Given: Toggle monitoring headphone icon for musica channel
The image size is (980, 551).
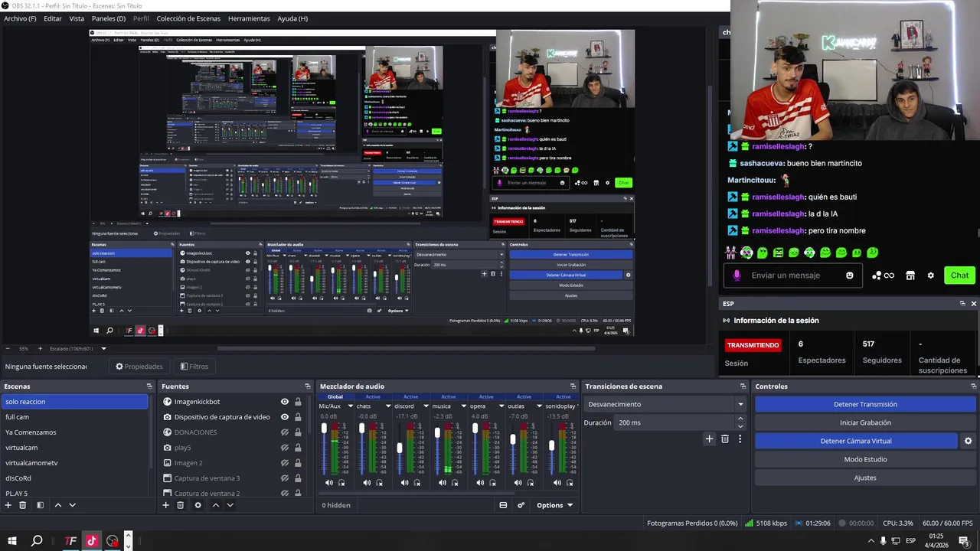Looking at the screenshot, I should tap(455, 483).
